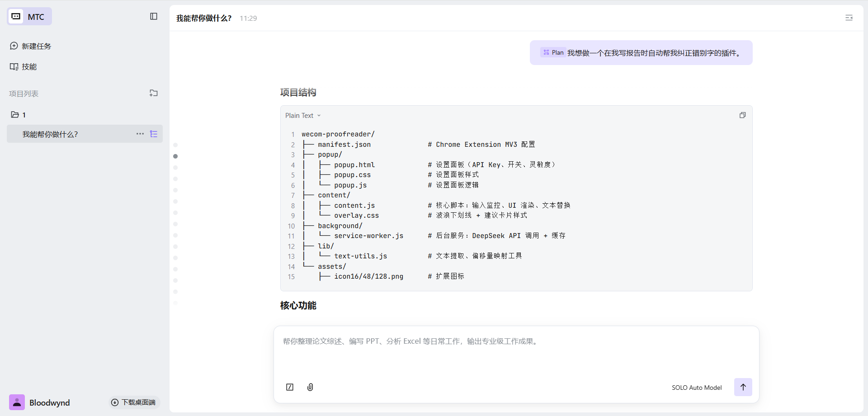This screenshot has height=416, width=868.
Task: Open Bloodwynd user profile
Action: click(x=40, y=402)
